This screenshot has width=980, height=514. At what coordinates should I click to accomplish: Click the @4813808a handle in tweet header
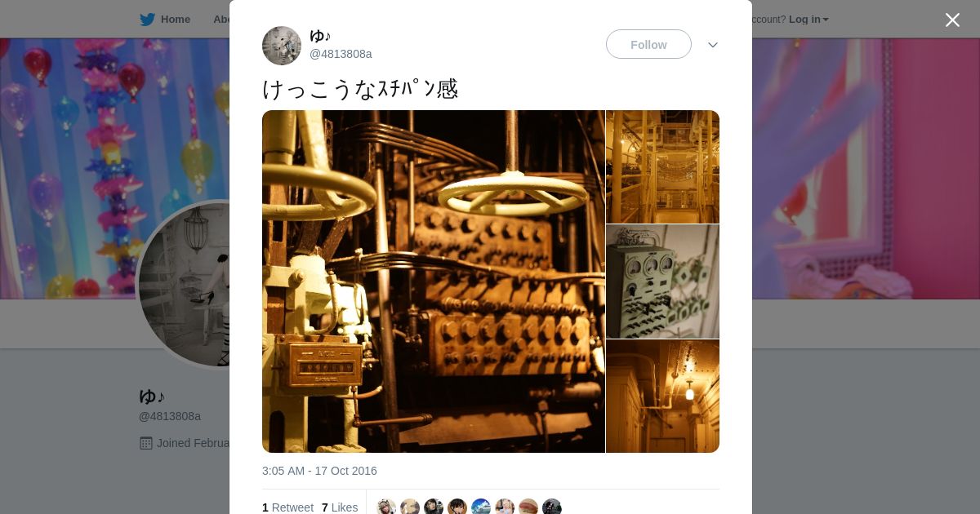coord(341,54)
